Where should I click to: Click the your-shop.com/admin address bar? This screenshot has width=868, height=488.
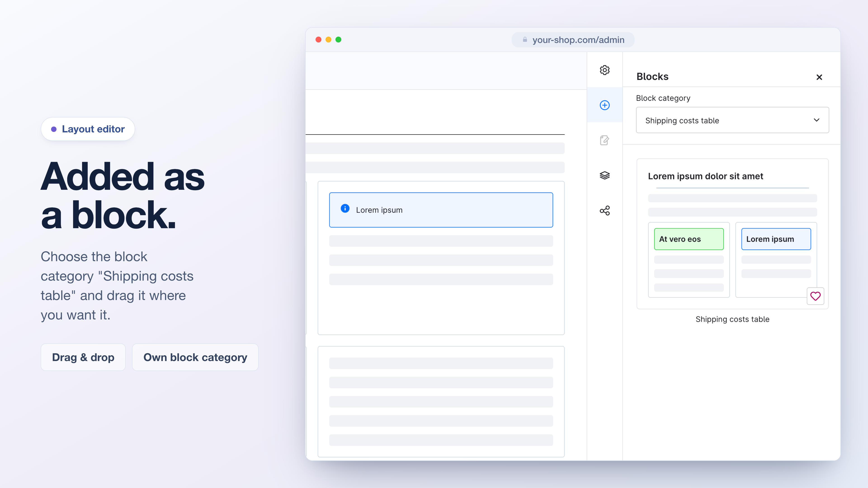pyautogui.click(x=573, y=40)
